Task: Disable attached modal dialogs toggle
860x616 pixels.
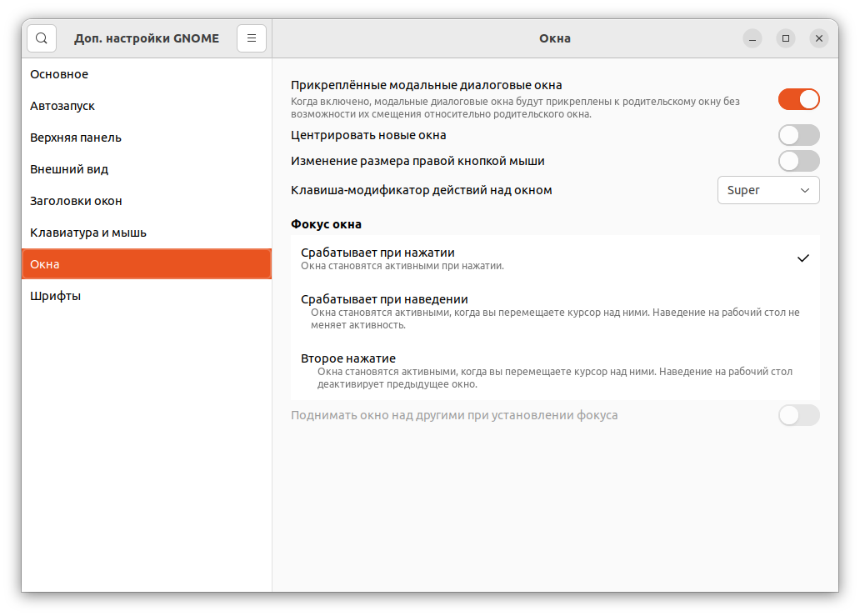Action: pos(798,98)
